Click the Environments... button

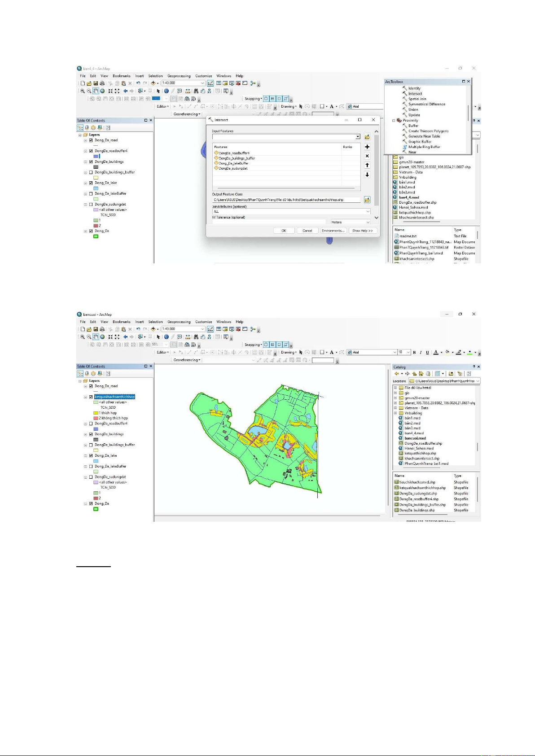(x=333, y=231)
